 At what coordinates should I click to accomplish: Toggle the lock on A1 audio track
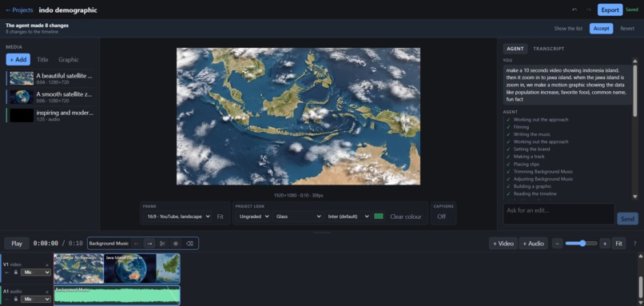tap(16, 299)
